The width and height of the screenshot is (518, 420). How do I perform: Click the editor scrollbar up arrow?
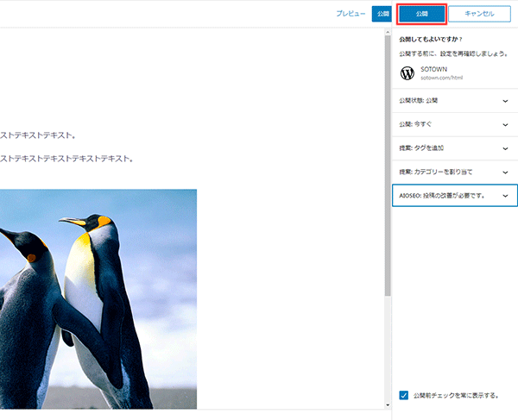tap(388, 32)
